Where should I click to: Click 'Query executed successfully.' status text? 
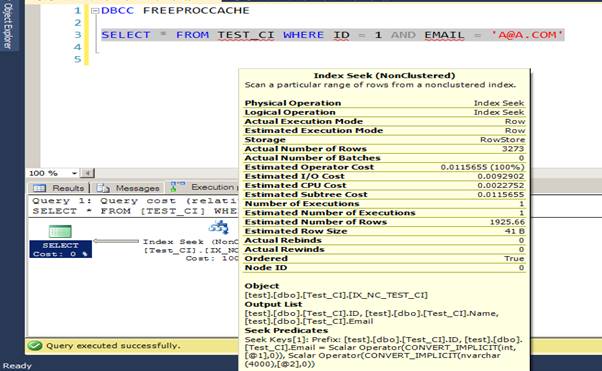(113, 346)
